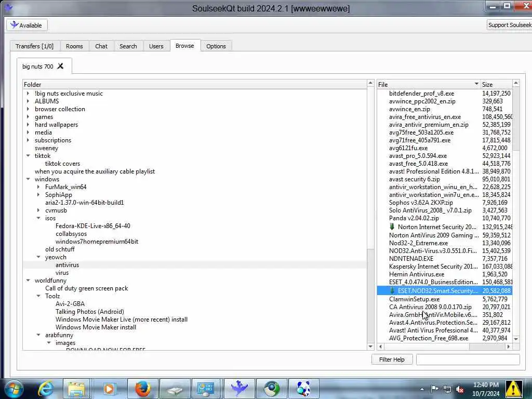This screenshot has height=399, width=532.
Task: Click the network tray icon
Action: pyautogui.click(x=447, y=389)
